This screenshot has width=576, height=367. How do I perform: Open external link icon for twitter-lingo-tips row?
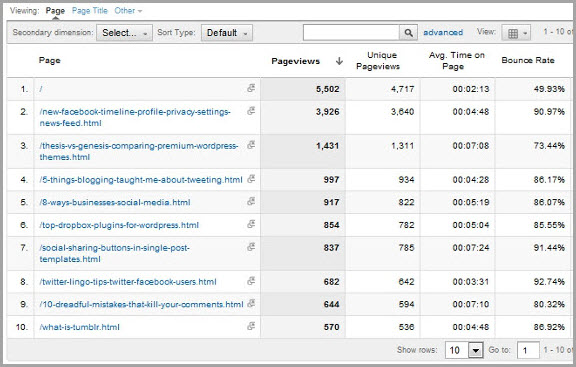pos(251,281)
